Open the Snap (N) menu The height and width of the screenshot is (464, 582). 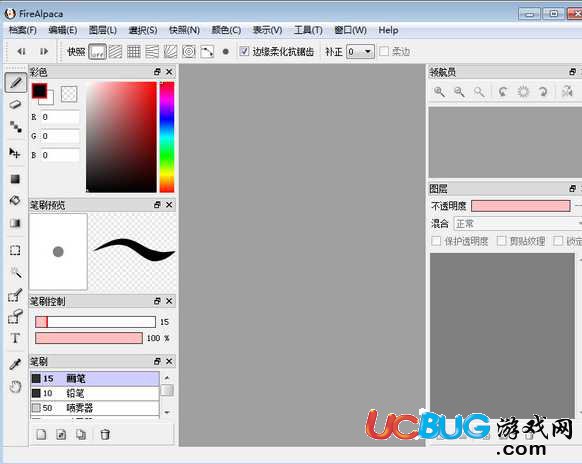184,30
